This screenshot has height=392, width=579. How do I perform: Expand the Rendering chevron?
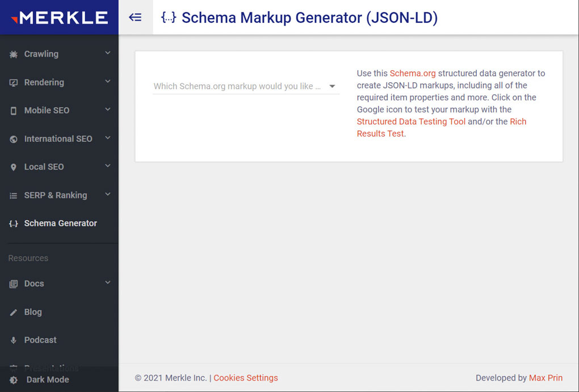pos(107,81)
